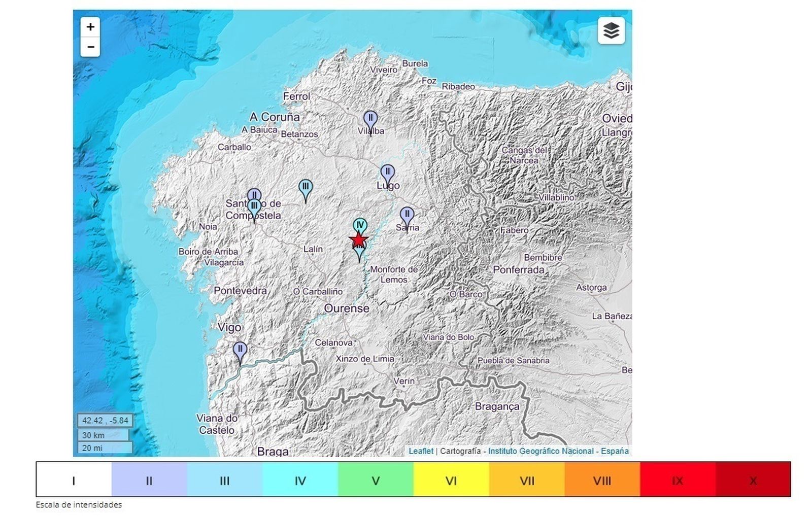
Task: Toggle the intensity V marker below the epicenter
Action: point(359,249)
